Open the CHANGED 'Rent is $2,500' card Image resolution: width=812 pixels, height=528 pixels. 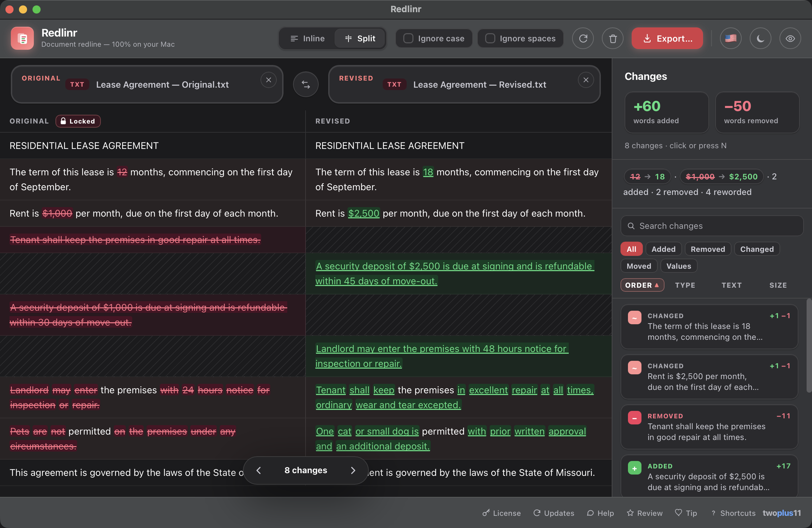[709, 376]
